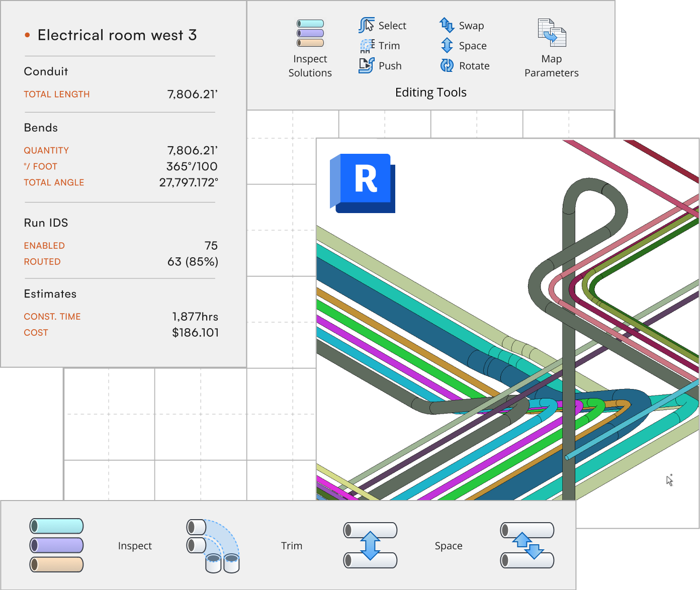Click large Space arrows icon in bottom bar
700x590 pixels.
371,545
